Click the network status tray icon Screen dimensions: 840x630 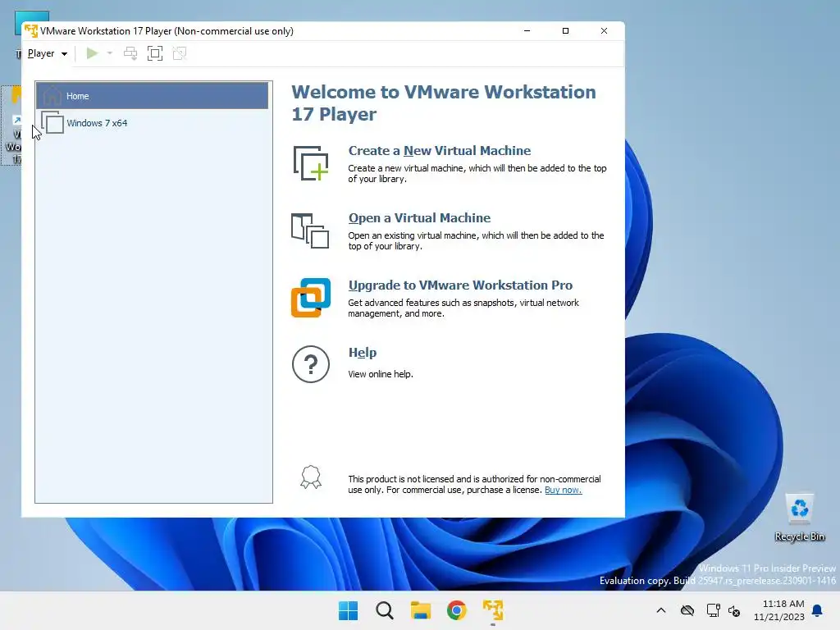pyautogui.click(x=713, y=610)
